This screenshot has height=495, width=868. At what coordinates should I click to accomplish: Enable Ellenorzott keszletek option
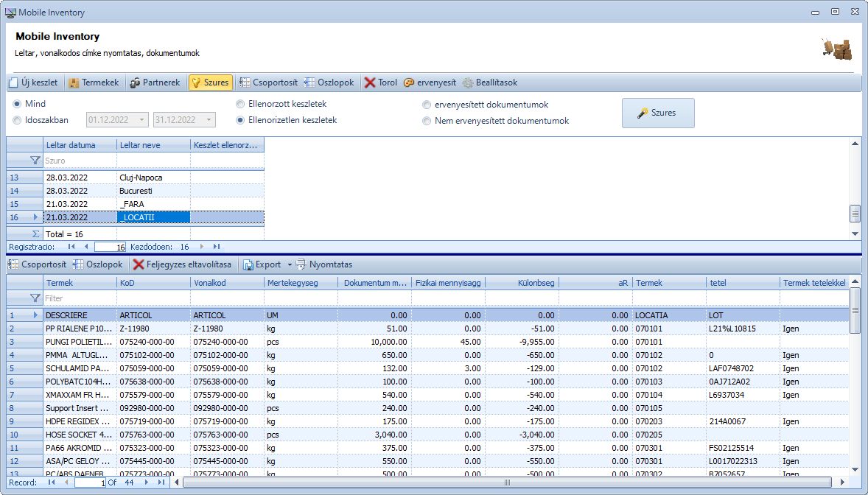(240, 104)
